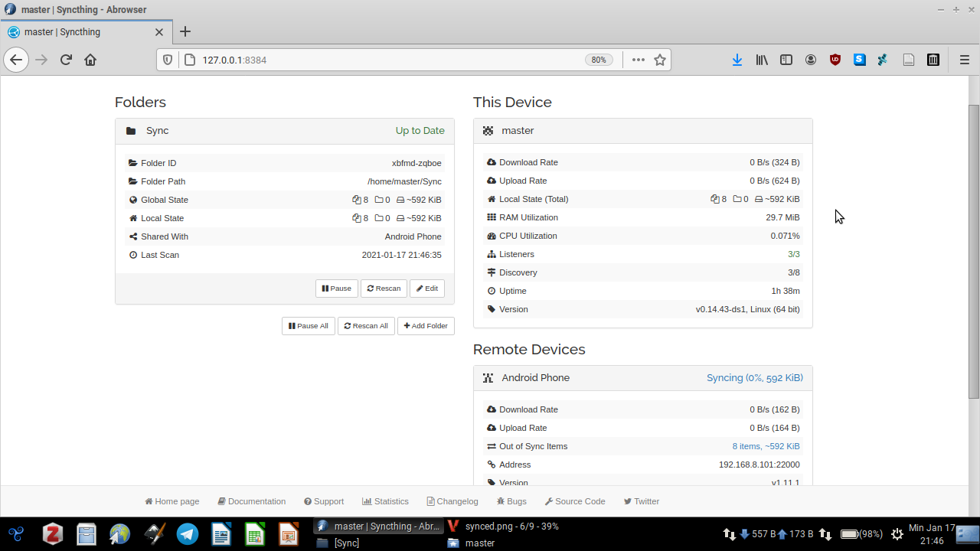Image resolution: width=980 pixels, height=551 pixels.
Task: Open the uBlock Origin shield extension
Action: (835, 60)
